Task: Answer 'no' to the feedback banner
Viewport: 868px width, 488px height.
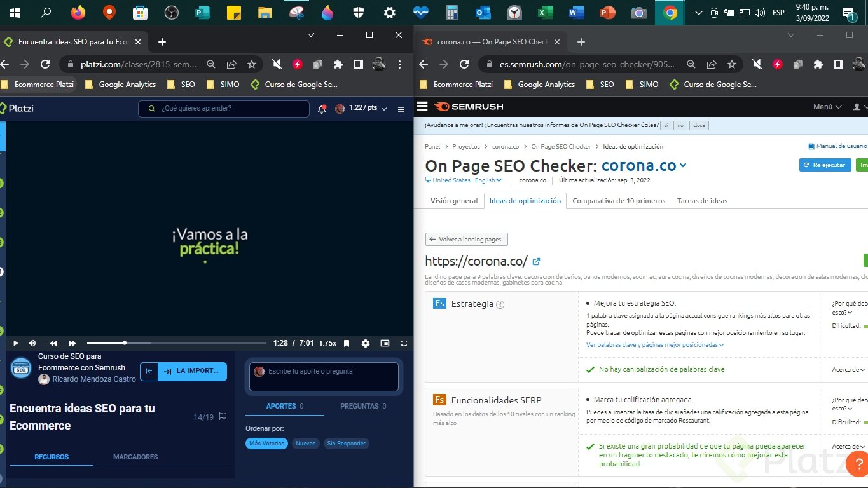Action: click(681, 125)
